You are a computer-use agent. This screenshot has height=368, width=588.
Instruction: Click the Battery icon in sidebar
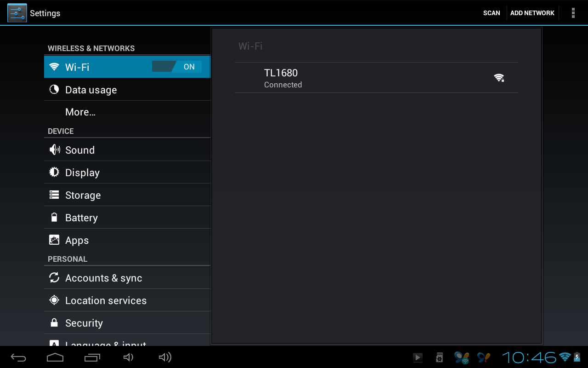[x=54, y=217]
